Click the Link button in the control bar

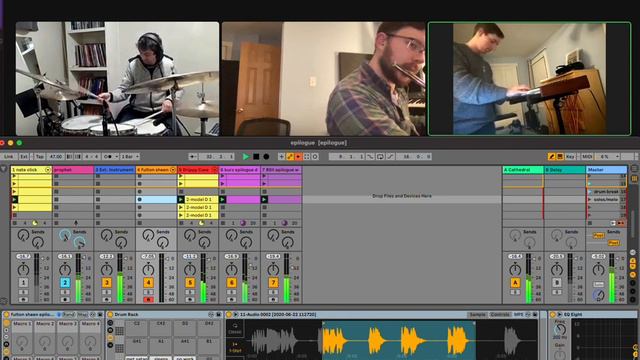[x=8, y=156]
